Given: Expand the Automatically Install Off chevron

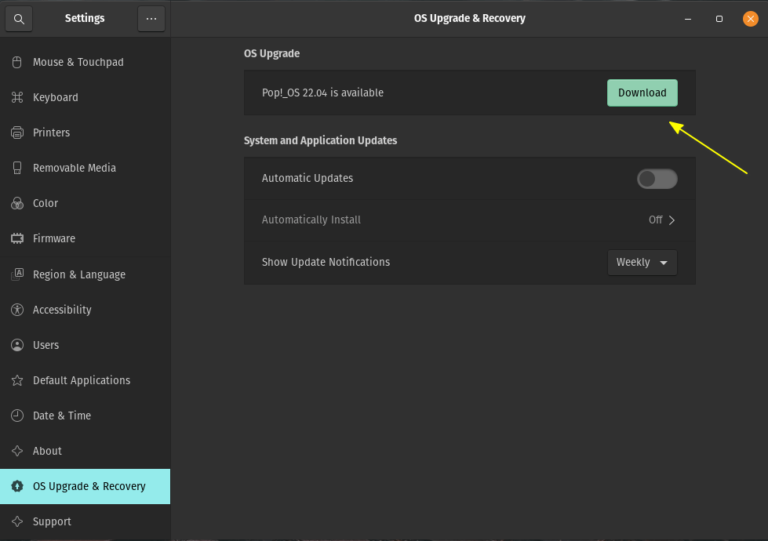Looking at the screenshot, I should point(671,220).
